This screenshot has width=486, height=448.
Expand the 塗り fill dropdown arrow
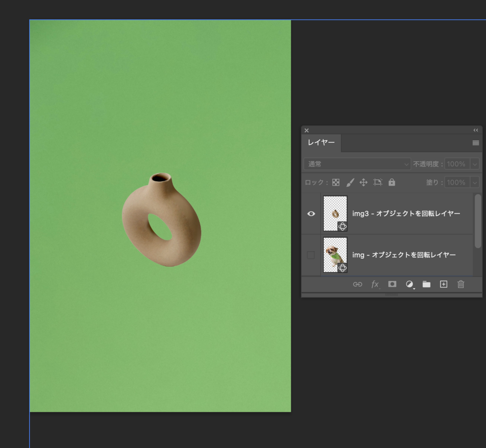pos(474,182)
